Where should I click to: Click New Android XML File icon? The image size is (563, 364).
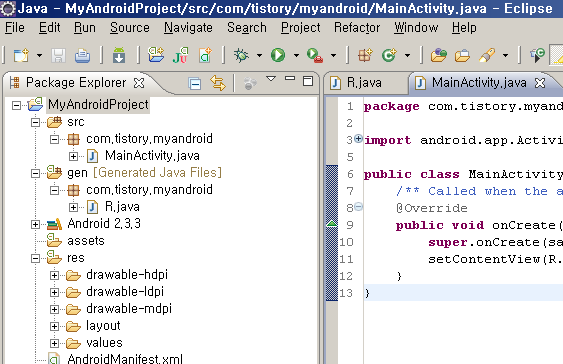click(205, 55)
